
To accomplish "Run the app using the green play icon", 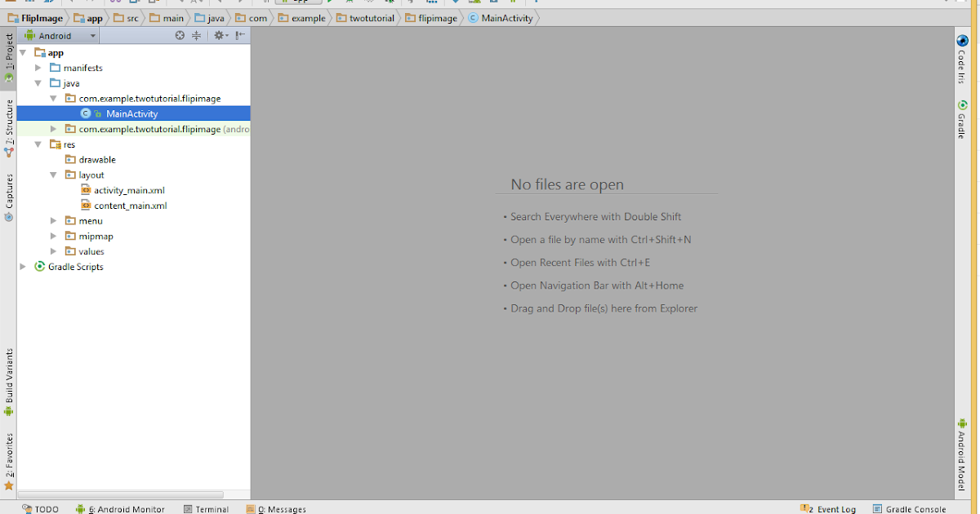I will pyautogui.click(x=330, y=3).
